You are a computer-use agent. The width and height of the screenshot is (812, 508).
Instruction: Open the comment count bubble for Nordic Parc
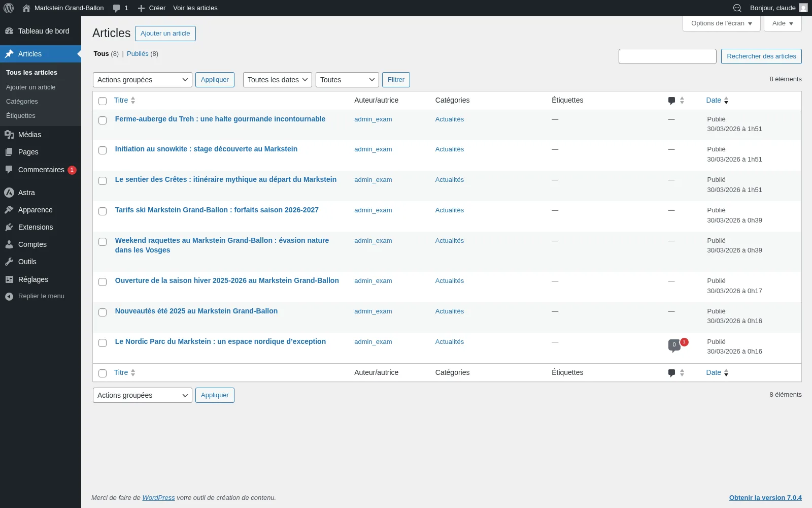click(674, 345)
